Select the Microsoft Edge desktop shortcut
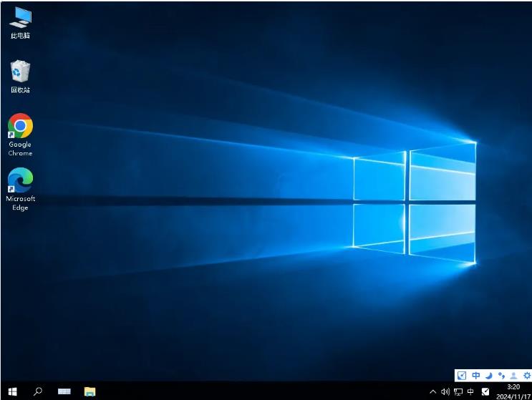Image resolution: width=532 pixels, height=400 pixels. coord(20,189)
